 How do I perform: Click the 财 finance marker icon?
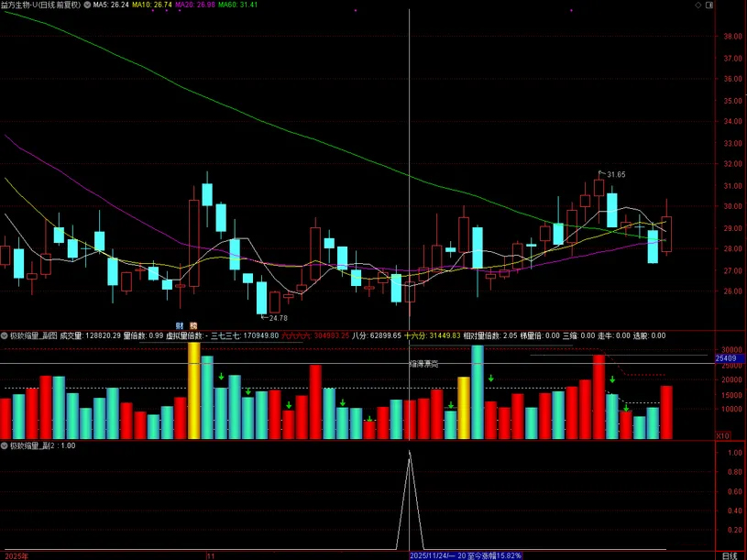[181, 325]
